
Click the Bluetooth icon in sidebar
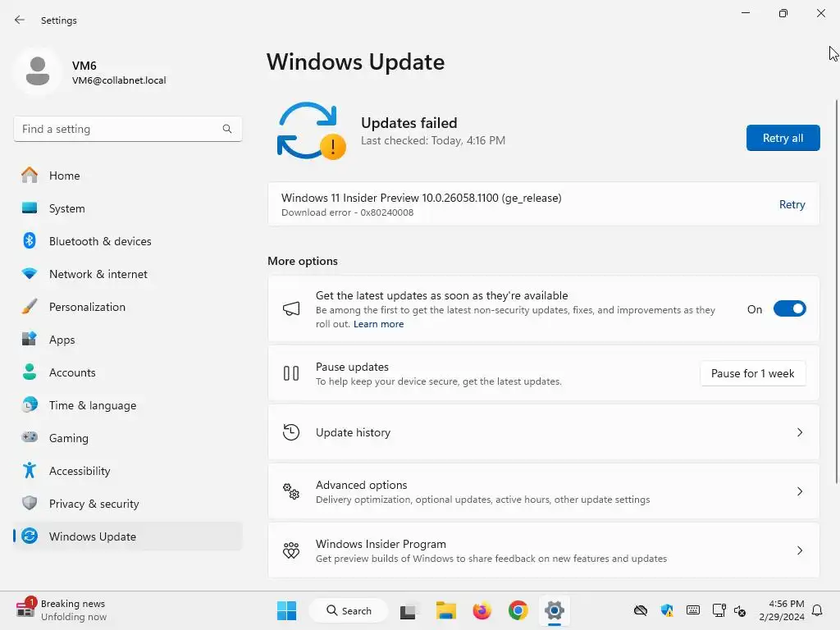click(30, 240)
